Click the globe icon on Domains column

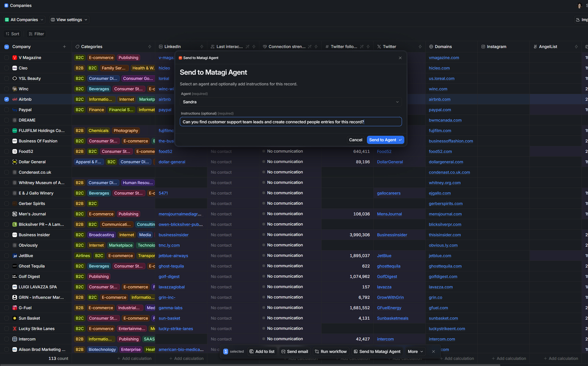(431, 47)
